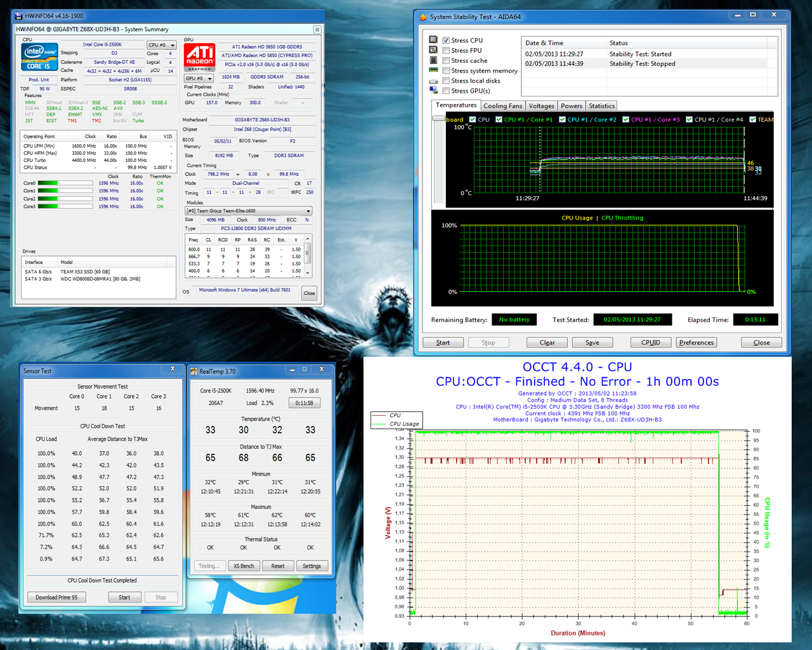Image resolution: width=812 pixels, height=650 pixels.
Task: Switch to the Cooling Fans tab
Action: pyautogui.click(x=502, y=106)
